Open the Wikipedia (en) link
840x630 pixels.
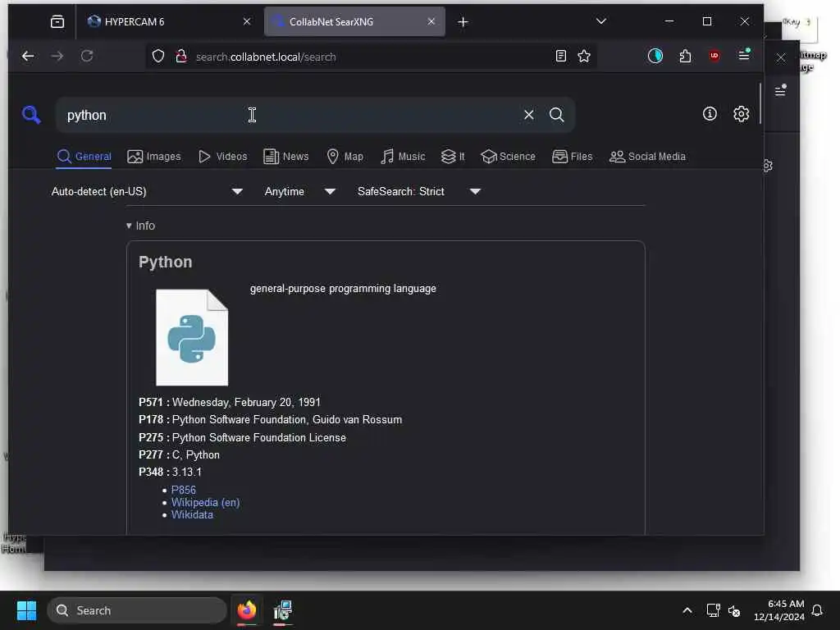205,502
